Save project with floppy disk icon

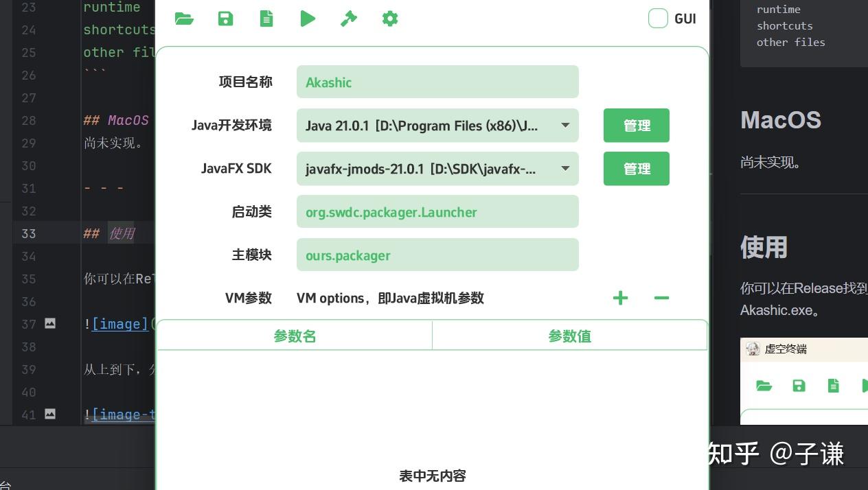click(225, 19)
